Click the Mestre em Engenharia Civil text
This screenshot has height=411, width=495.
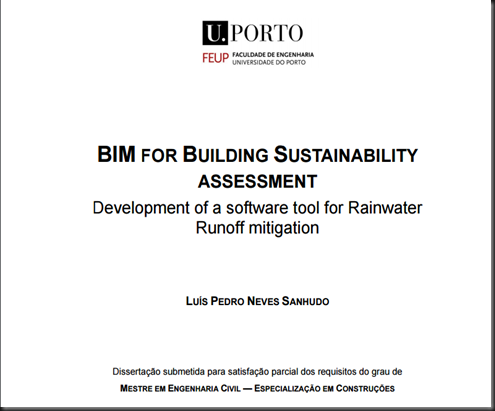click(180, 388)
